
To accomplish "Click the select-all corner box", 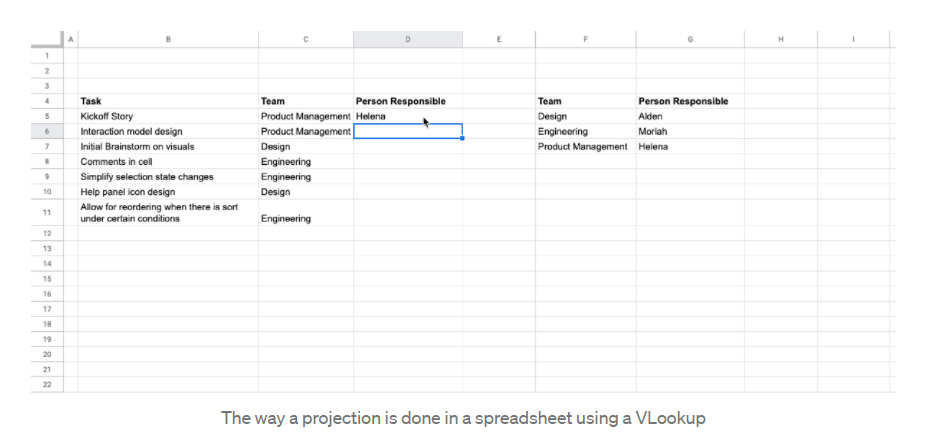I will tap(47, 39).
